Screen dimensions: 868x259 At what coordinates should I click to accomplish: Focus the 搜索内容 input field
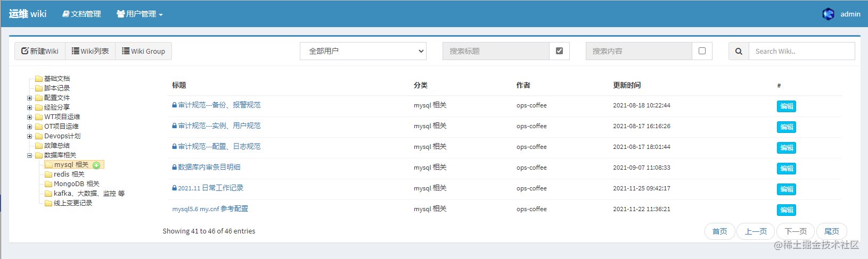[639, 51]
